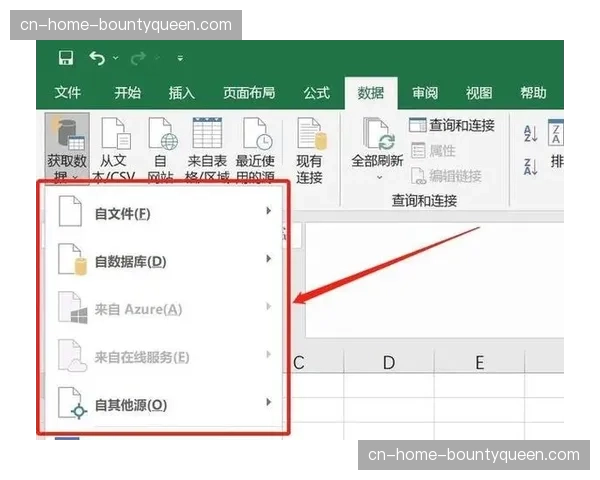Click the target file icon beside 自其他源
Viewport: 600px width, 480px height.
(x=72, y=403)
